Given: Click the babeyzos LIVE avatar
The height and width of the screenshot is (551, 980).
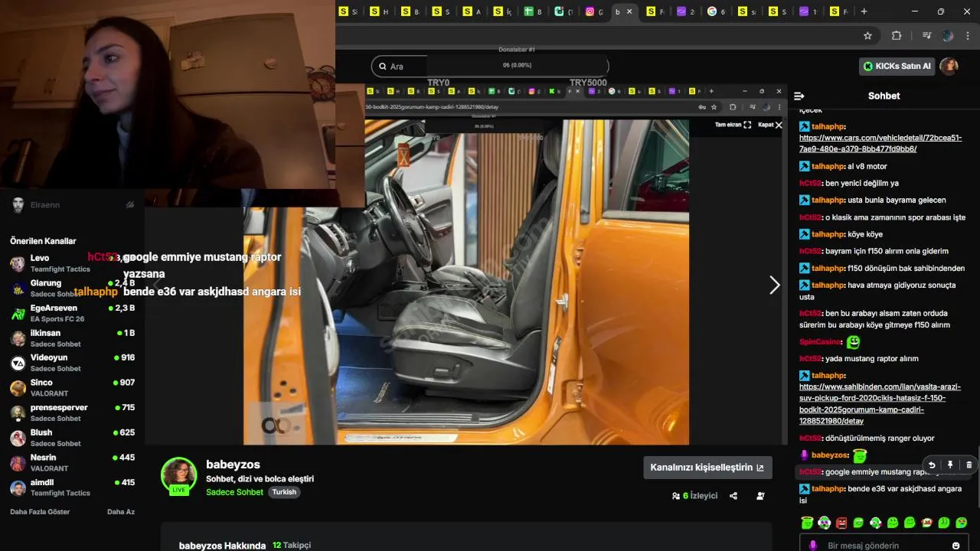Looking at the screenshot, I should click(x=179, y=475).
